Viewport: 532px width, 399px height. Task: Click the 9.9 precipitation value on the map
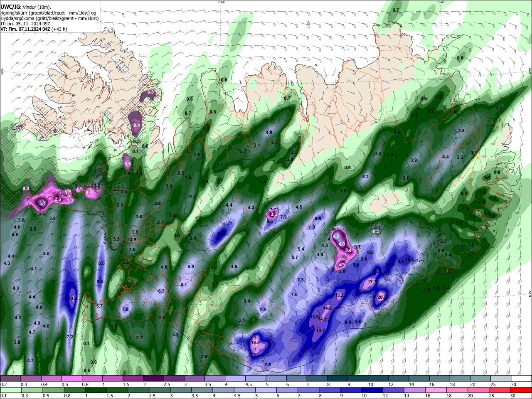tap(401, 261)
